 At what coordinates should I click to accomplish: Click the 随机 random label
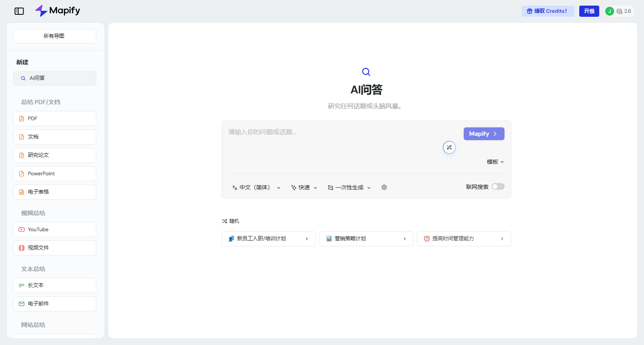coord(234,221)
